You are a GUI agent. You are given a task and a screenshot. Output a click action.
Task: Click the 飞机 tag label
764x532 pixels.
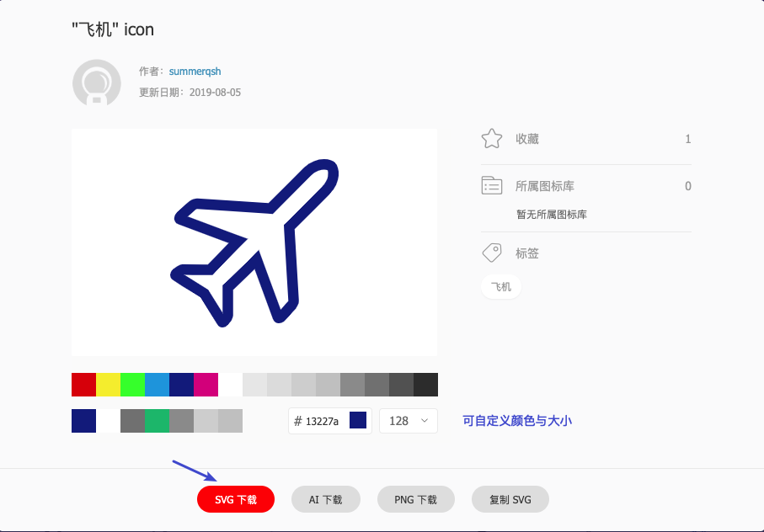500,286
